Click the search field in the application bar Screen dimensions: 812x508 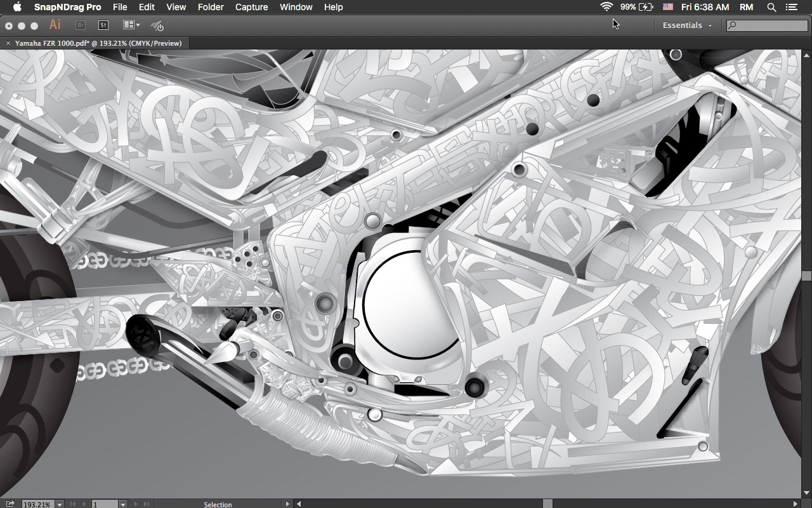tap(766, 25)
